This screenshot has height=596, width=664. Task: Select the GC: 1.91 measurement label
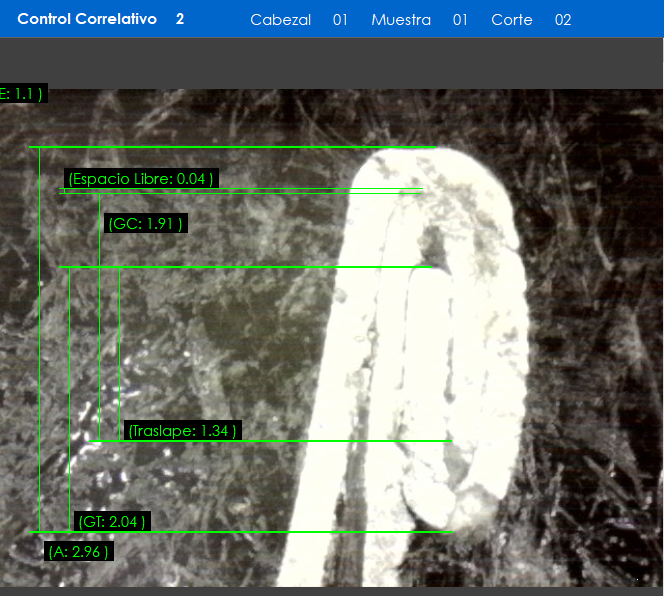tap(146, 224)
